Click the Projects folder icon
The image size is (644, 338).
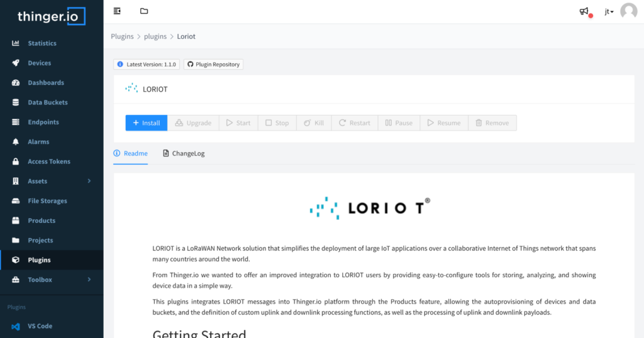click(x=16, y=240)
